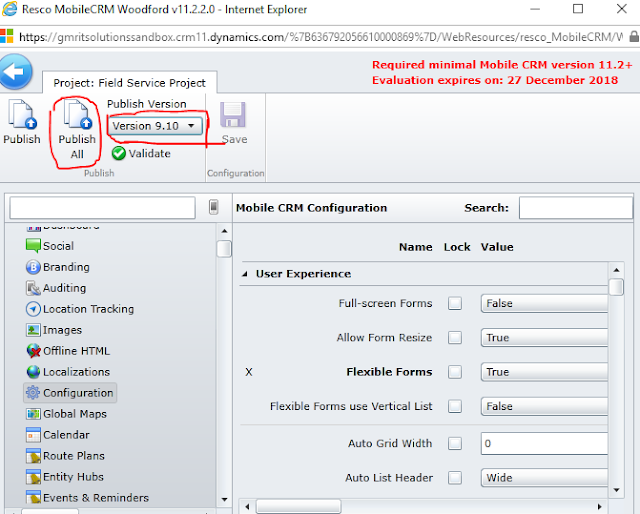Open the Location Tracking icon
640x514 pixels.
(x=33, y=309)
